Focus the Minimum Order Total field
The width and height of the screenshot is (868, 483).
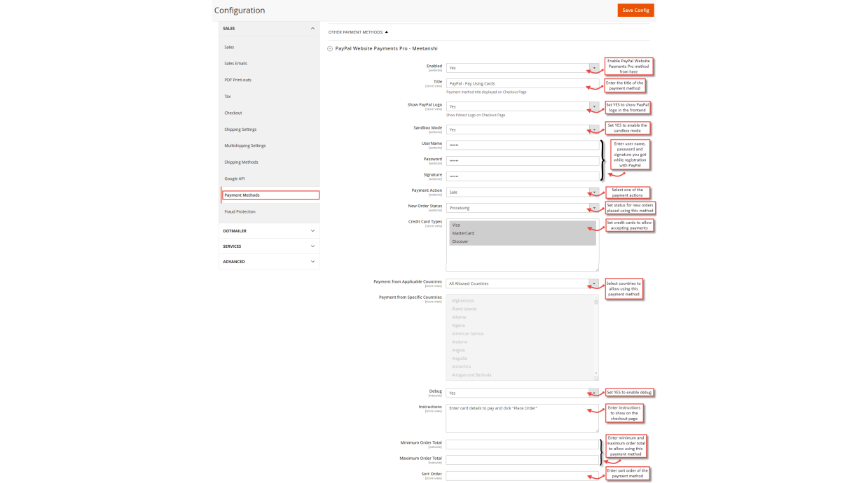(x=523, y=444)
